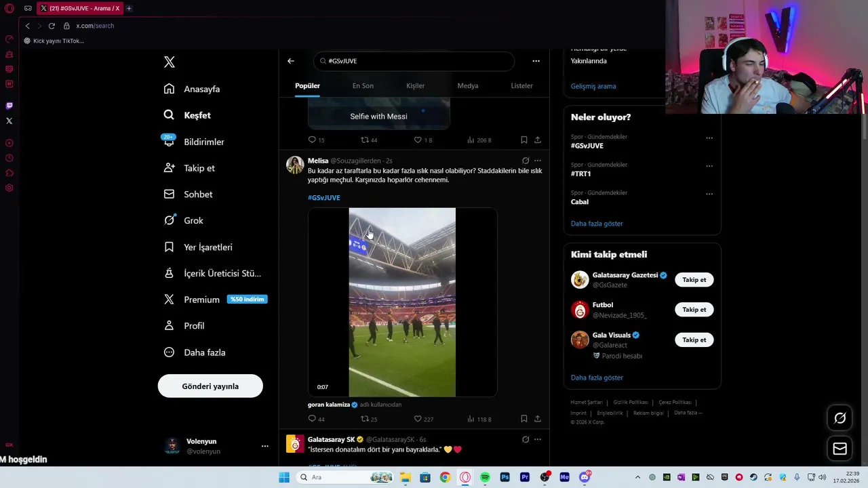Image resolution: width=868 pixels, height=488 pixels.
Task: Reply to Melisa's post
Action: point(317,419)
